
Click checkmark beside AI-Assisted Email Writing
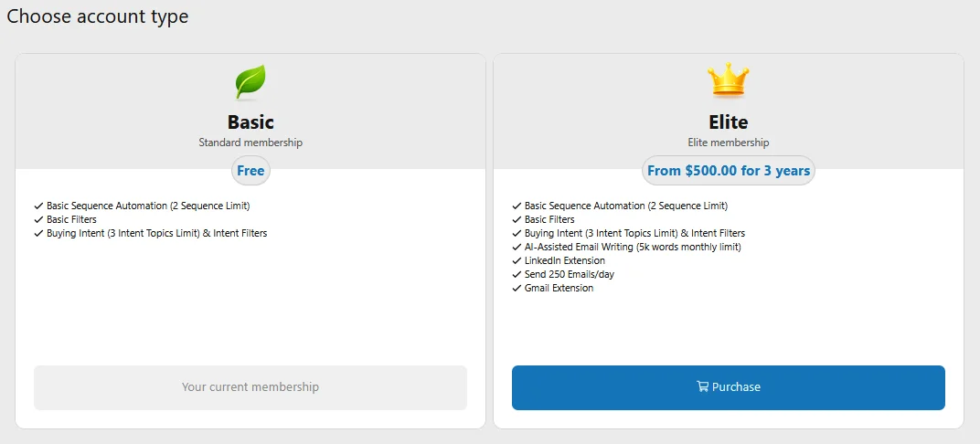click(517, 248)
